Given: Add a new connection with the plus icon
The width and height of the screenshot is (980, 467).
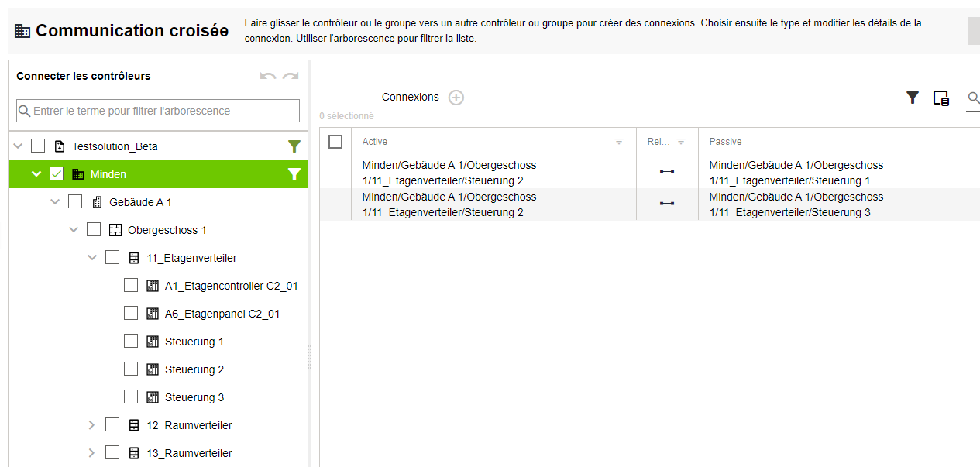Looking at the screenshot, I should (456, 98).
